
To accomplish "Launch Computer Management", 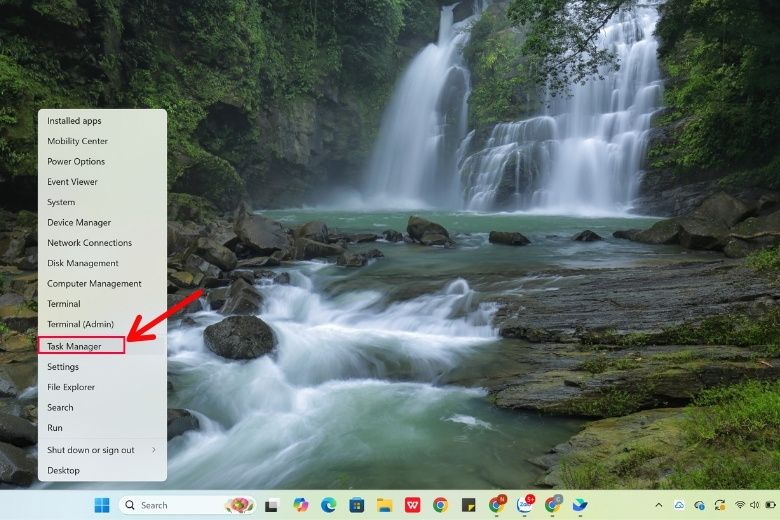I will [102, 283].
